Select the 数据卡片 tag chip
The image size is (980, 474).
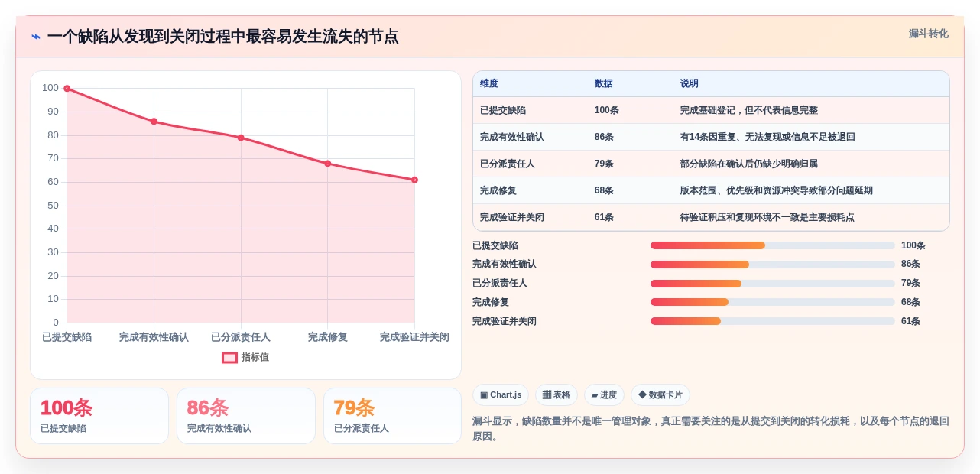point(660,395)
